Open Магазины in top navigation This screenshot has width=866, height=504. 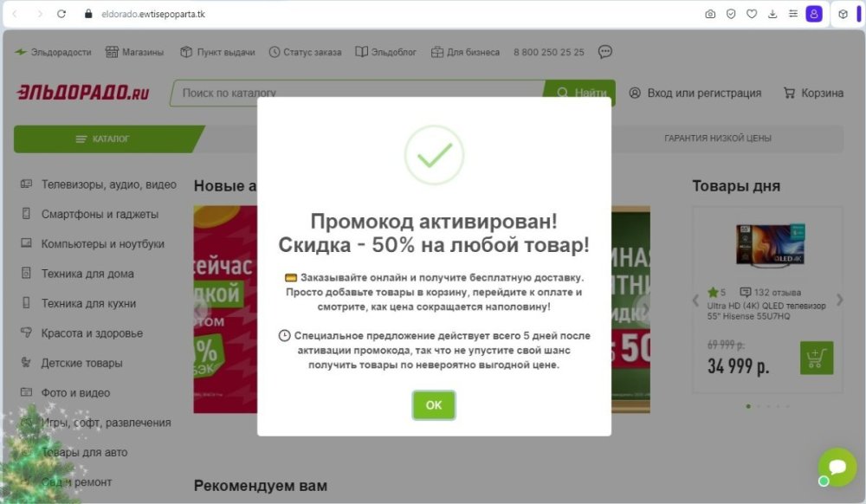tap(135, 52)
